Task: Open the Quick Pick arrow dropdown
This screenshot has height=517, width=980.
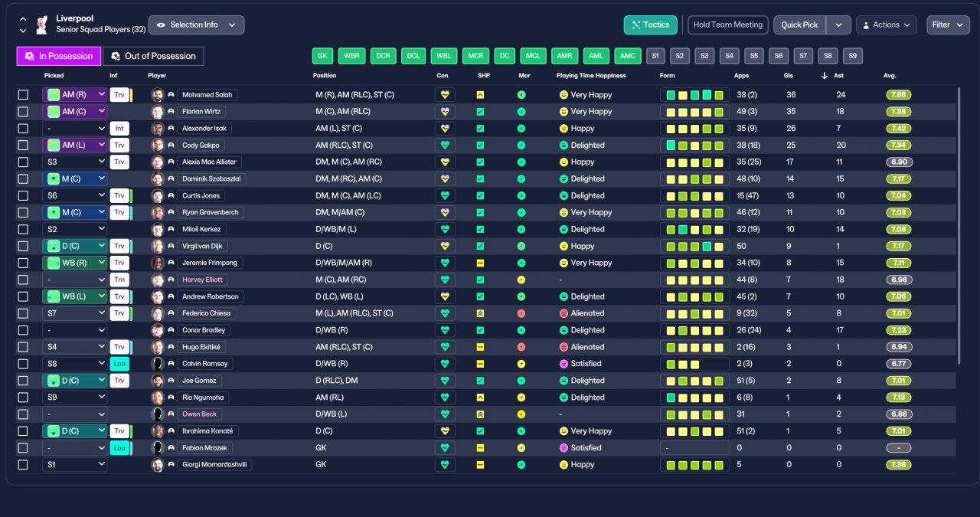Action: (x=838, y=25)
